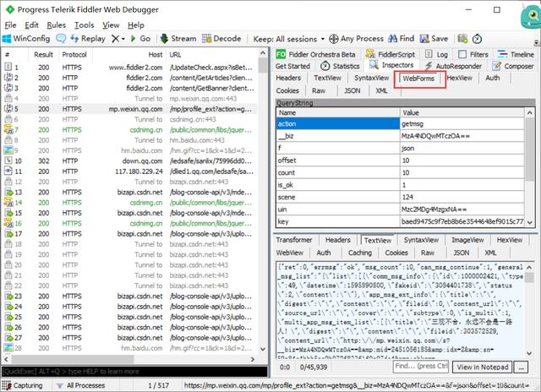The height and width of the screenshot is (392, 541).
Task: Toggle the Decode toolbar button
Action: [x=221, y=39]
